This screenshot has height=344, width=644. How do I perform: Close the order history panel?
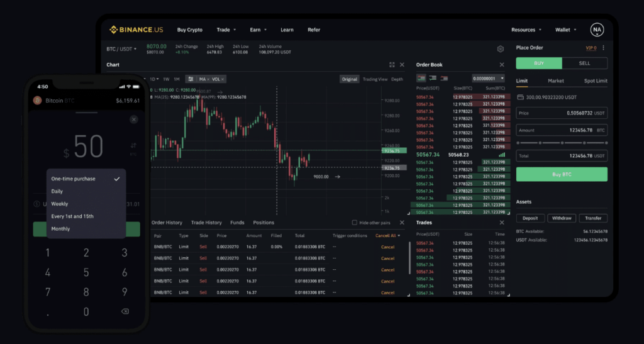tap(402, 223)
